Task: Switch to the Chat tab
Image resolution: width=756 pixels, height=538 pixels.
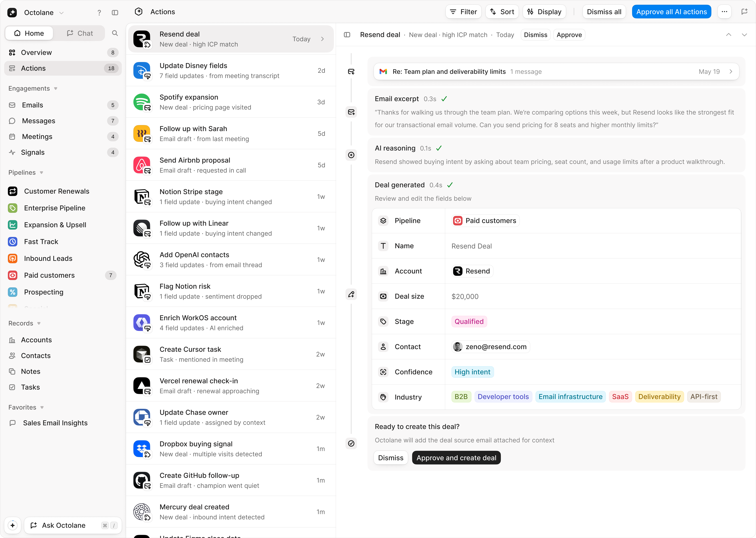Action: coord(80,33)
